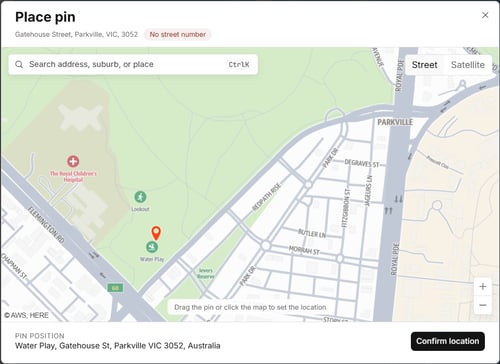Click the search address input field
Image resolution: width=500 pixels, height=364 pixels.
pyautogui.click(x=133, y=64)
